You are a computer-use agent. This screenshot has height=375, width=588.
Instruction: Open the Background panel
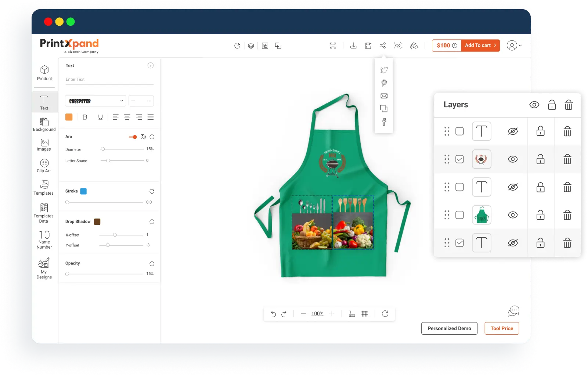(x=44, y=125)
